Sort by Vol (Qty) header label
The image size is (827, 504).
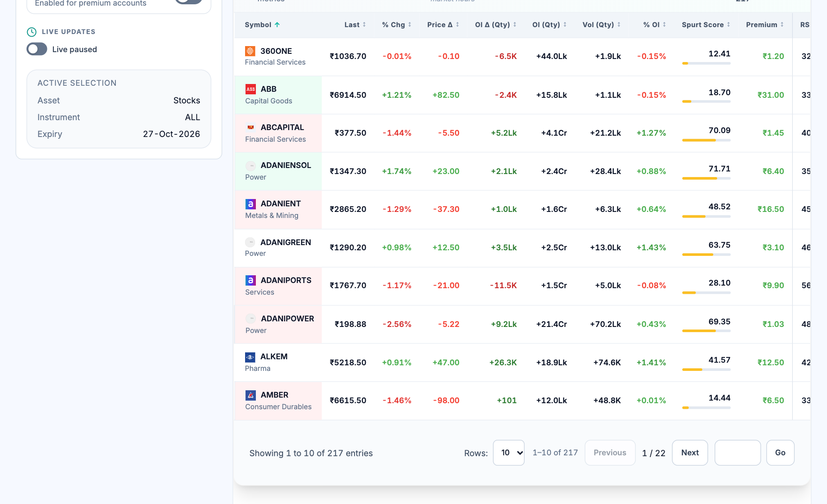click(x=598, y=25)
